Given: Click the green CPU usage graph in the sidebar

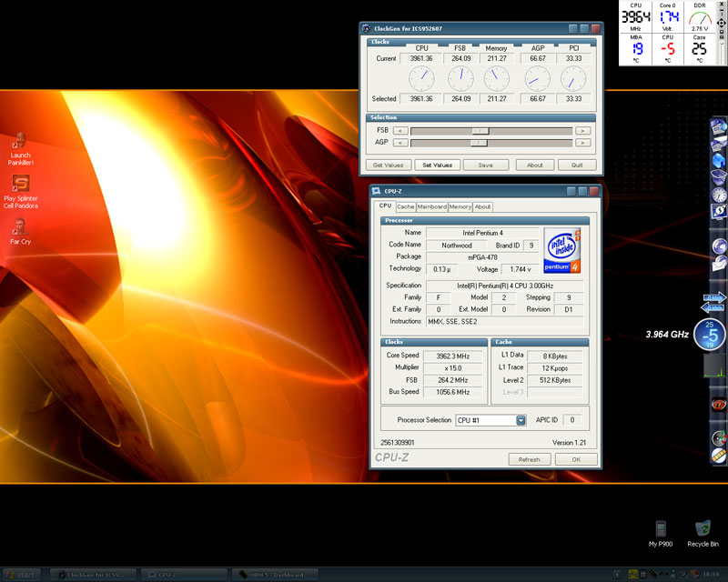Looking at the screenshot, I should pos(714,366).
